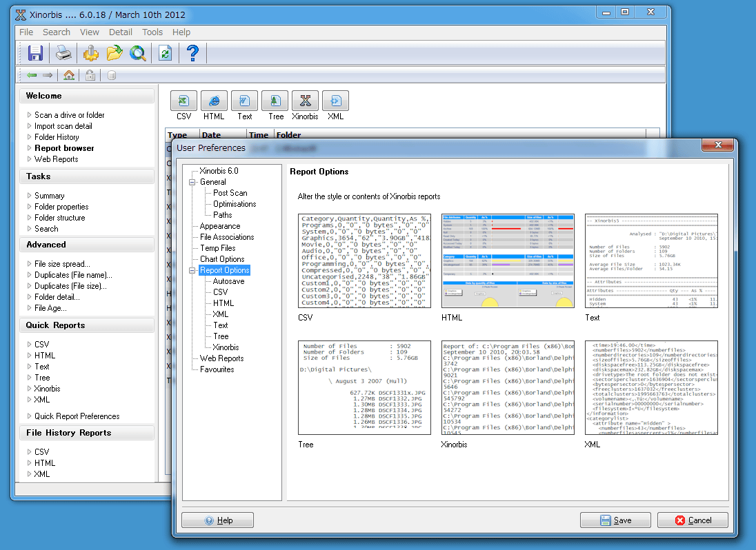This screenshot has width=756, height=550.
Task: Click the Tree report icon button
Action: tap(275, 101)
